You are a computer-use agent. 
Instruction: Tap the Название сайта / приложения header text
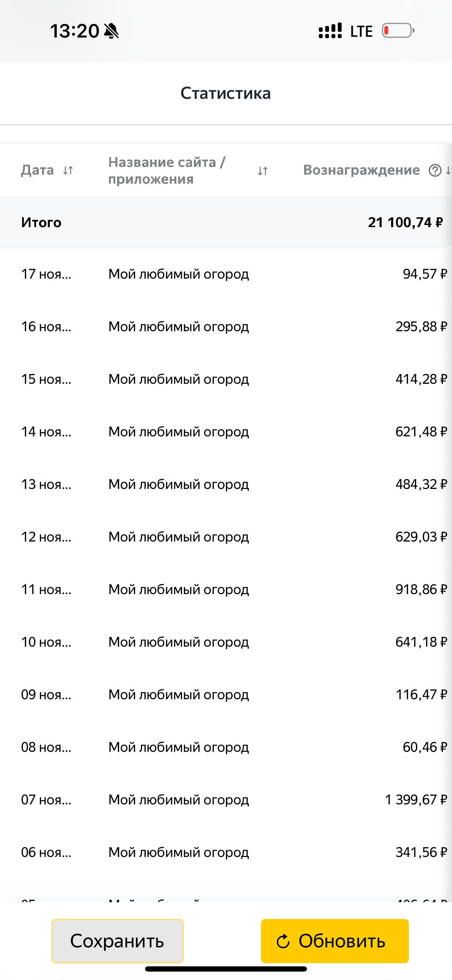coord(167,170)
